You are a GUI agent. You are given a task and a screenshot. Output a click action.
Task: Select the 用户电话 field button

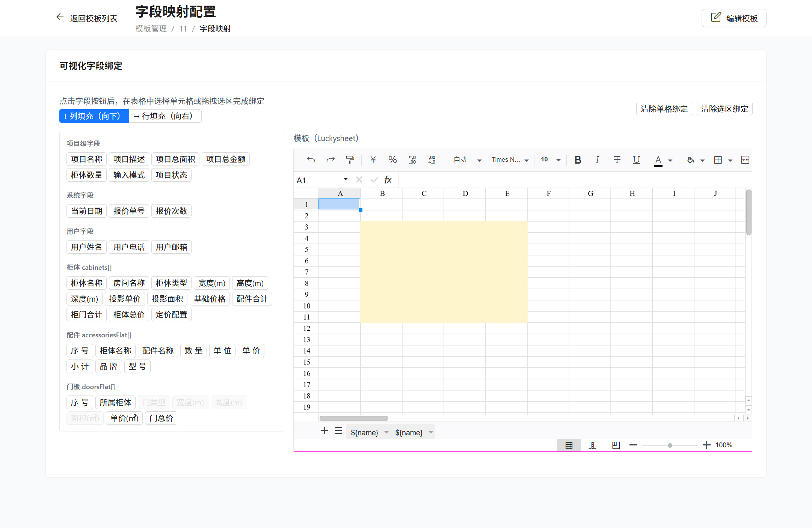click(x=129, y=247)
